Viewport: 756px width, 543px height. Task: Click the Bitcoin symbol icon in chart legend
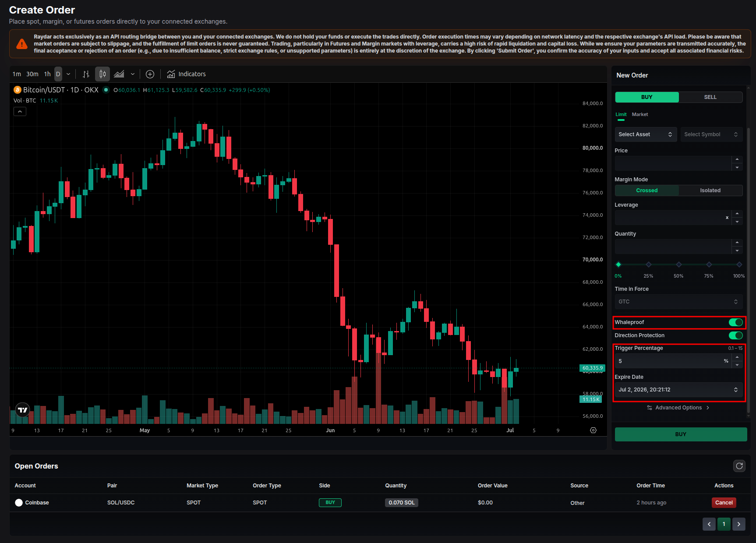(18, 90)
